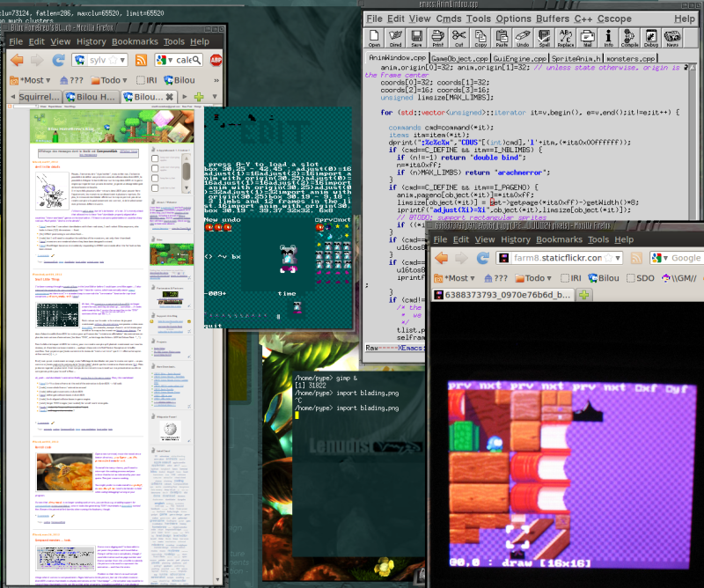Click the Spell check icon in Emacs
This screenshot has width=704, height=588.
[x=544, y=38]
